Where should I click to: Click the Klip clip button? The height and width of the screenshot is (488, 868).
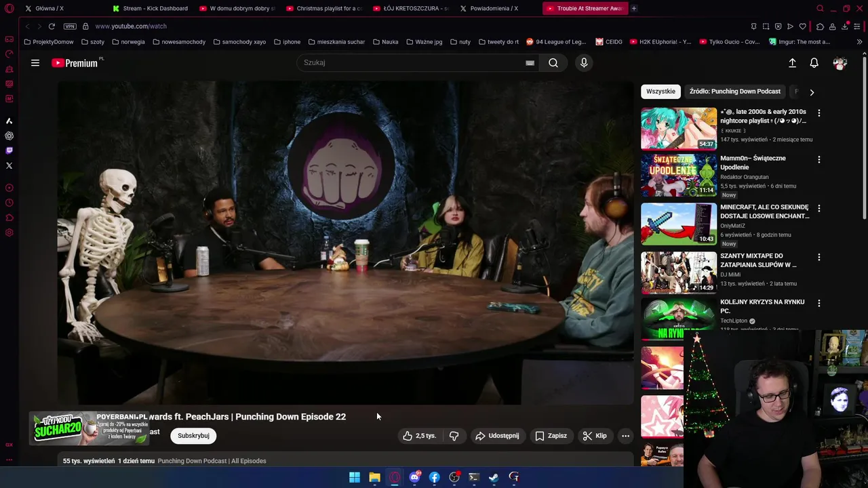pyautogui.click(x=595, y=436)
